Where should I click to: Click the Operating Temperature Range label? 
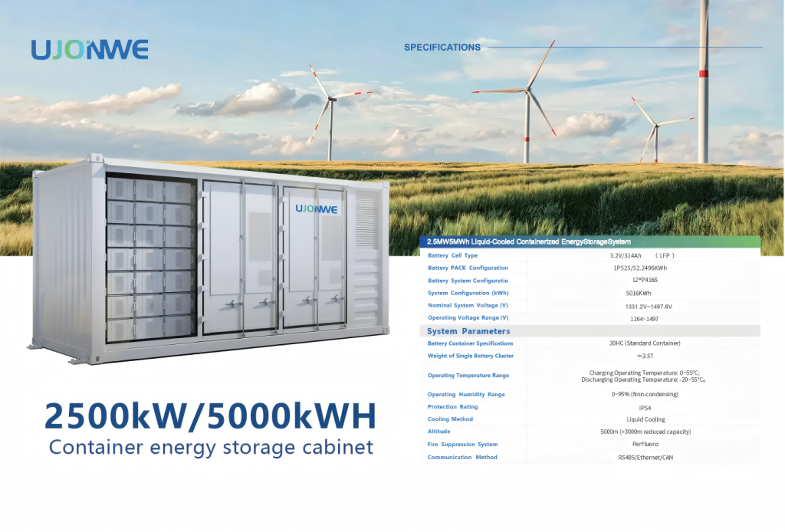tap(468, 376)
